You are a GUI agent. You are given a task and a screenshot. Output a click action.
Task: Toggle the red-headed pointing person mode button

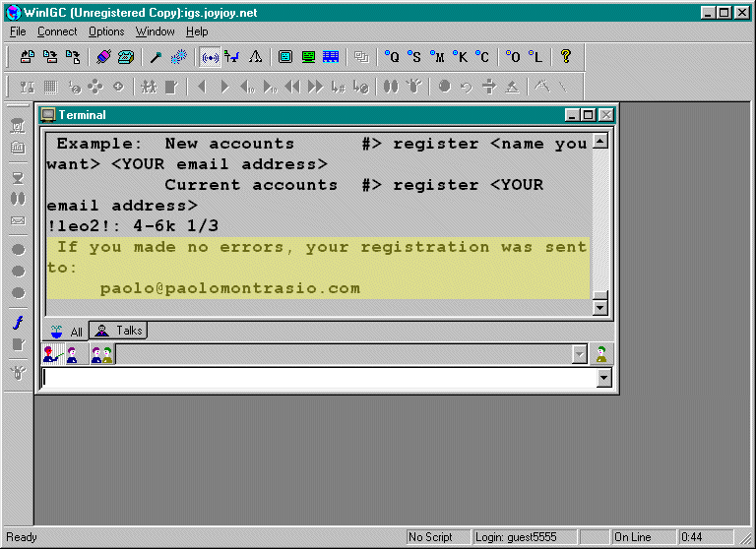click(53, 354)
